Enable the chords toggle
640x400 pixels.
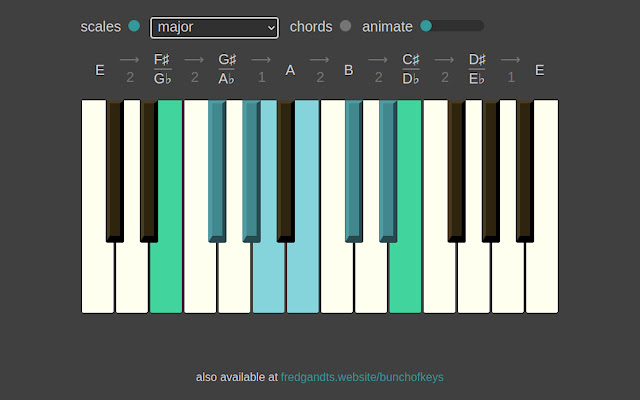point(345,26)
